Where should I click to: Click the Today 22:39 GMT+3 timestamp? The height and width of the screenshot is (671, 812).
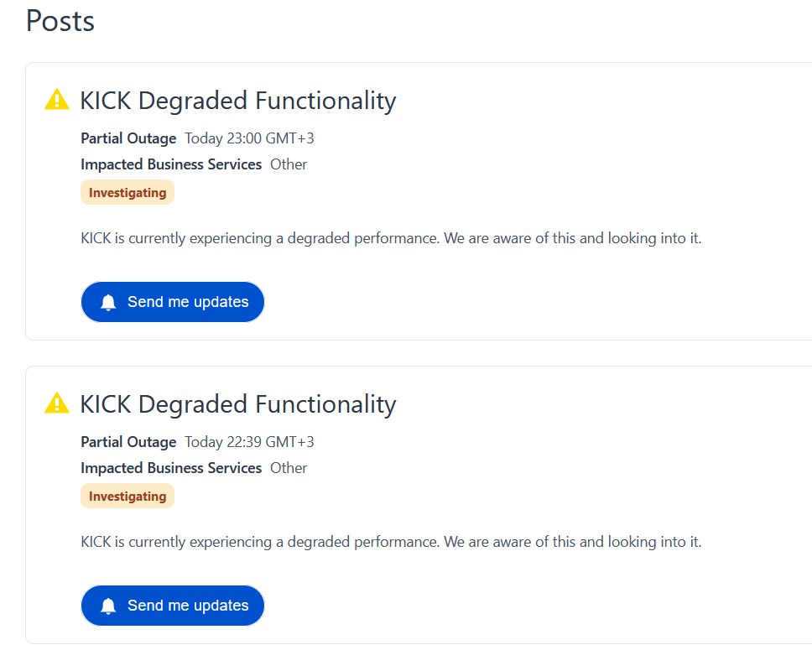(x=249, y=442)
